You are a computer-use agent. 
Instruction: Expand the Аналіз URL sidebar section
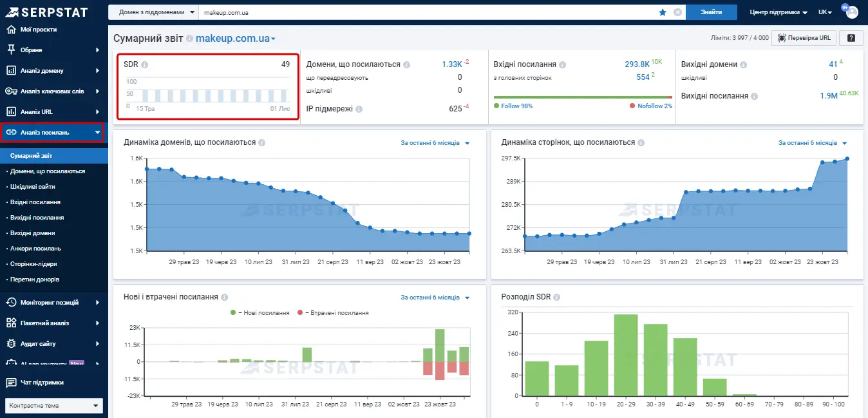pyautogui.click(x=53, y=112)
